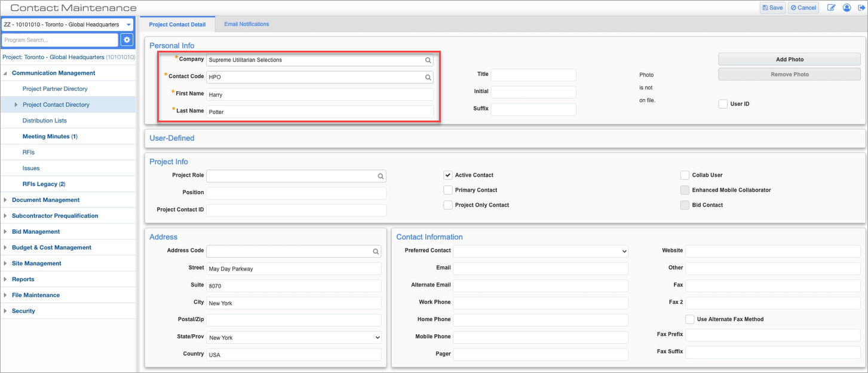Open RFIs Legacy (2)
This screenshot has height=373, width=868.
[x=44, y=184]
